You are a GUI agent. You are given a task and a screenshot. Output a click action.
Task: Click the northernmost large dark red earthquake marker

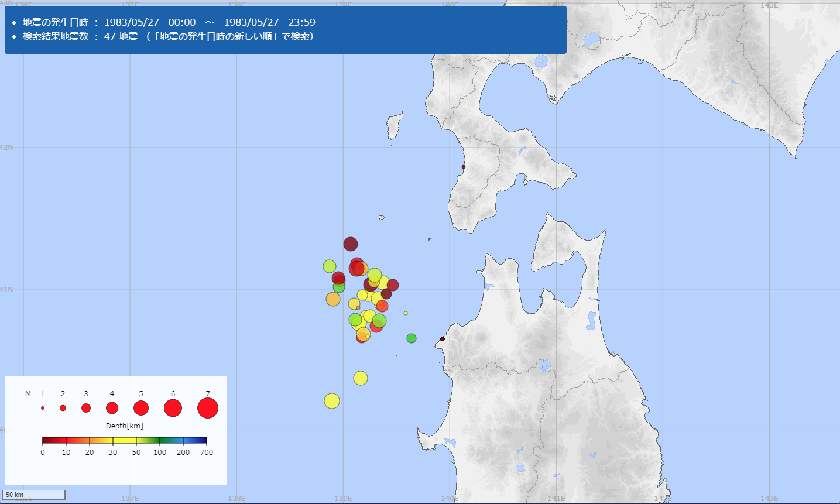click(351, 244)
